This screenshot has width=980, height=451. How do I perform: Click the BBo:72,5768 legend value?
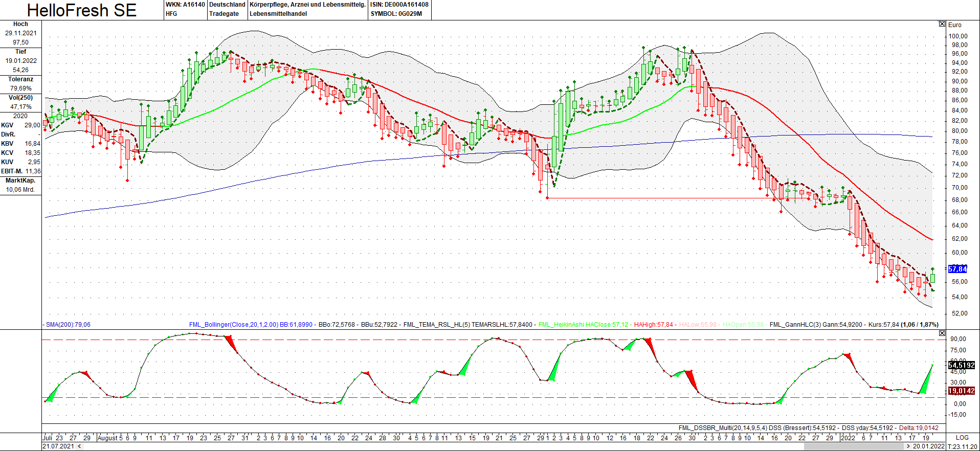pos(337,325)
